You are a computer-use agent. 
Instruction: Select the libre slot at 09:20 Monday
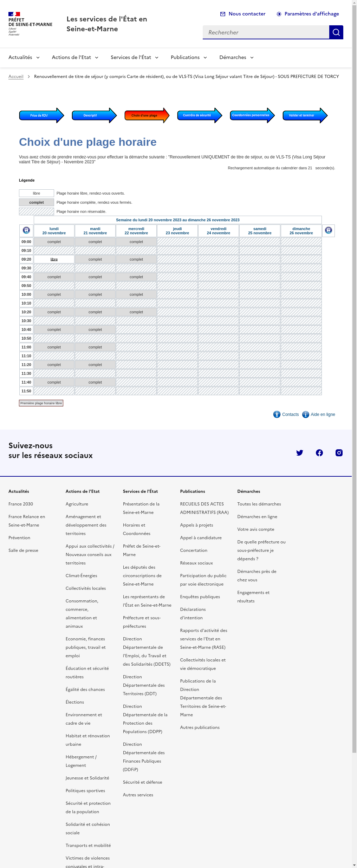tap(54, 259)
